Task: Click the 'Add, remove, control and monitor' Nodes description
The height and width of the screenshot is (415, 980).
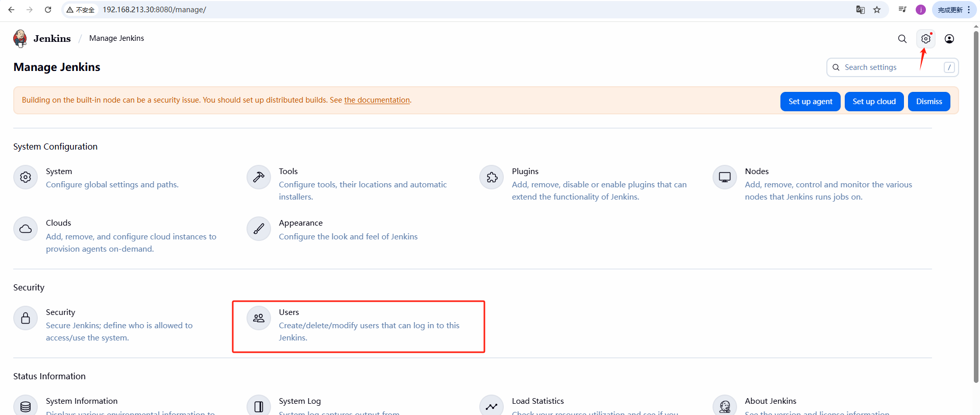Action: click(x=828, y=191)
